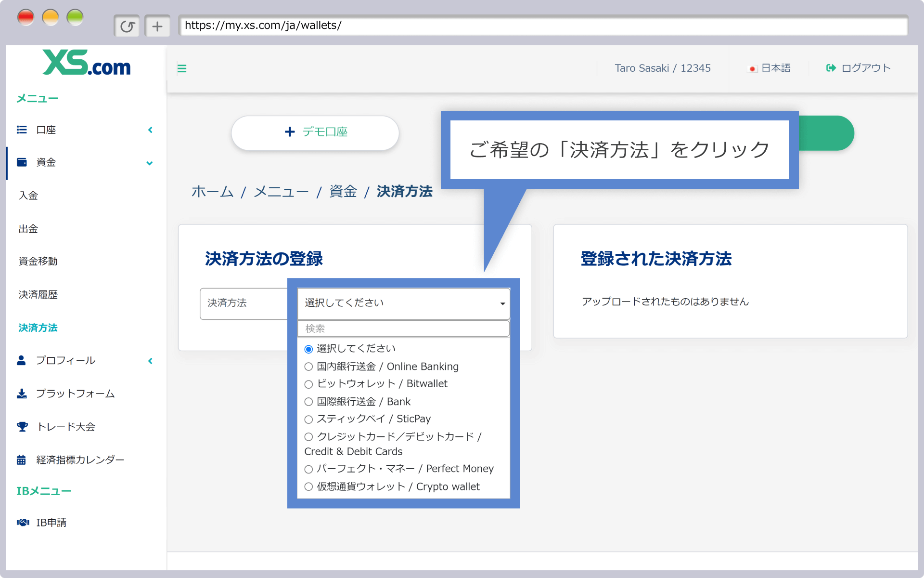Screen dimensions: 924x578
Task: Open 経済指標カレンダー menu item
Action: pyautogui.click(x=80, y=460)
